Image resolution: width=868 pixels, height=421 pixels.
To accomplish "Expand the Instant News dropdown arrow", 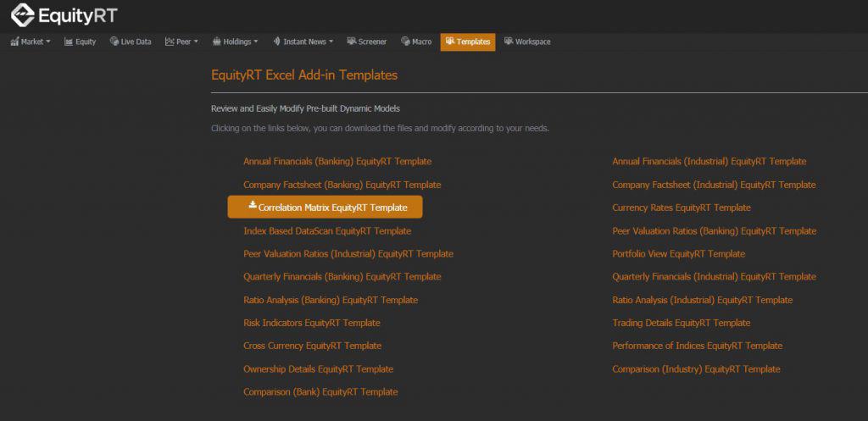I will pyautogui.click(x=331, y=42).
